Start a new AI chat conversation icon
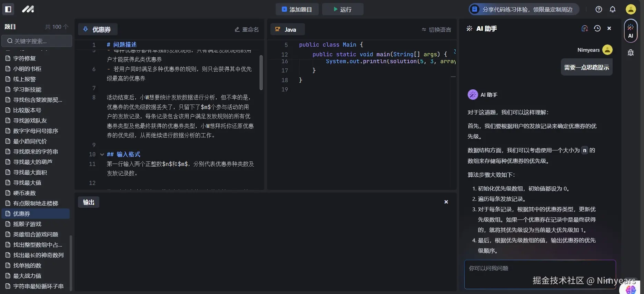 (x=585, y=29)
